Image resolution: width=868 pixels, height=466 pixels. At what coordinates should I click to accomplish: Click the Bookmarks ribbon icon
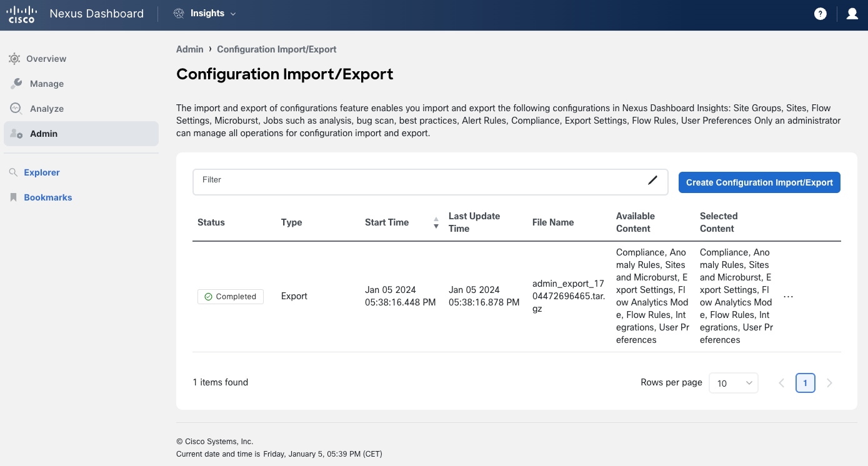[x=13, y=197]
